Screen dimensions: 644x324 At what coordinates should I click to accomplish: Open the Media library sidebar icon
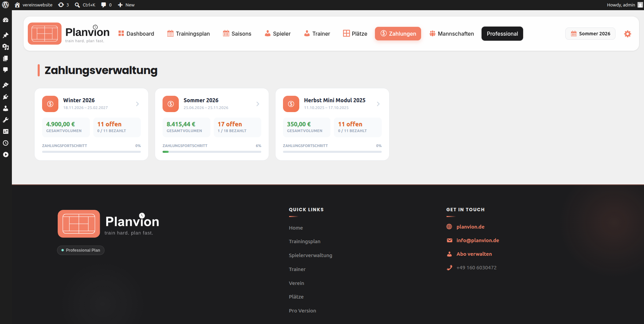point(5,47)
